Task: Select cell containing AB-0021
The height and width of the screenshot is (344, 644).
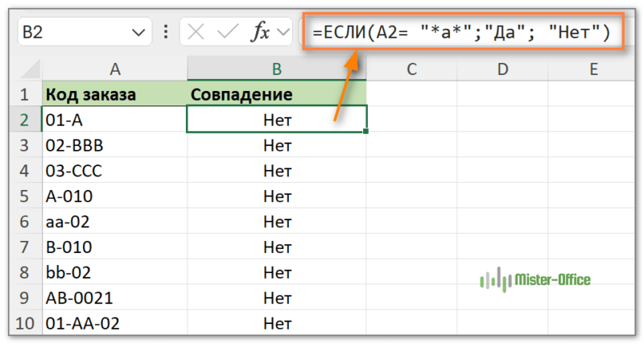Action: click(x=114, y=298)
